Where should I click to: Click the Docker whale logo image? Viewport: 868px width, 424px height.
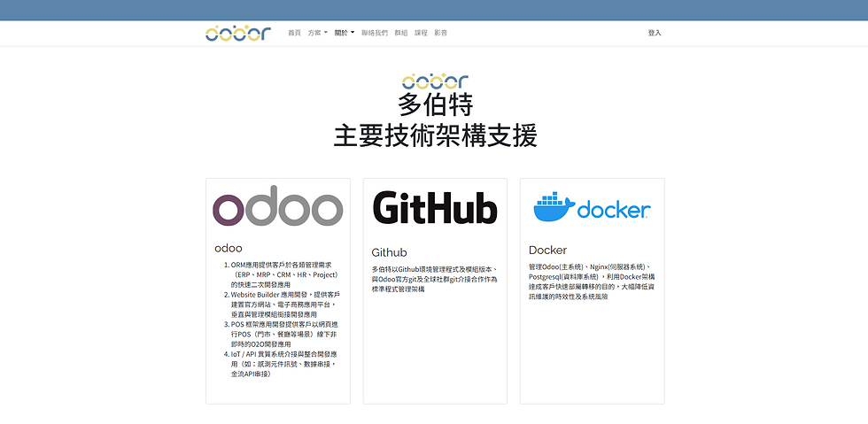click(x=592, y=207)
